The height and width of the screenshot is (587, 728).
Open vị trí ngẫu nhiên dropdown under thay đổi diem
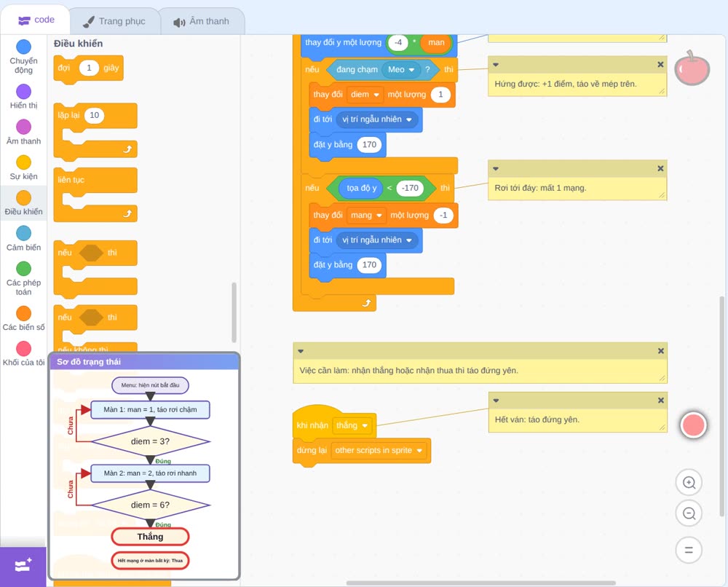pyautogui.click(x=376, y=119)
